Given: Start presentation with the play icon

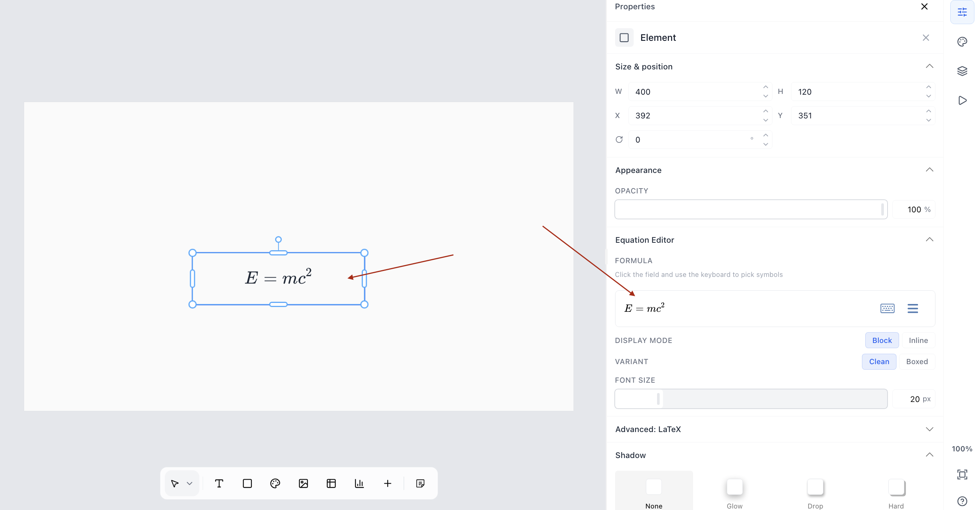Looking at the screenshot, I should (x=962, y=100).
